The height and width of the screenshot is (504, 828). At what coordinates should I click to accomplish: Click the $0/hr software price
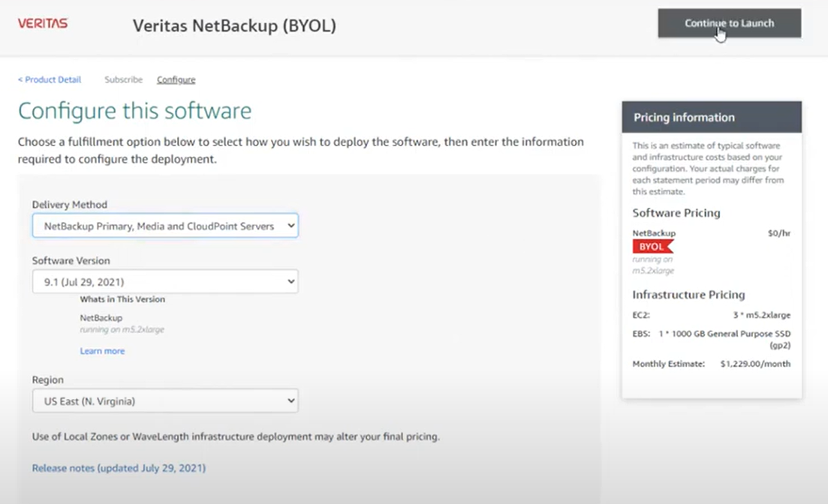click(779, 233)
